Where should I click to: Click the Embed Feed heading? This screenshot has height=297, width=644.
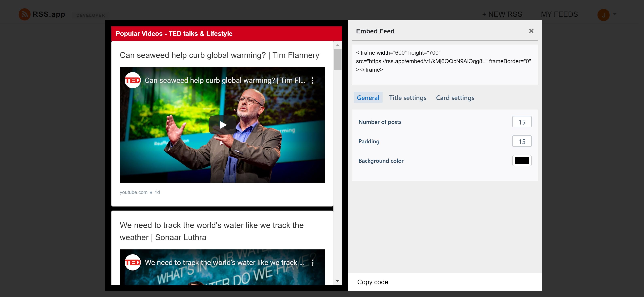click(375, 31)
